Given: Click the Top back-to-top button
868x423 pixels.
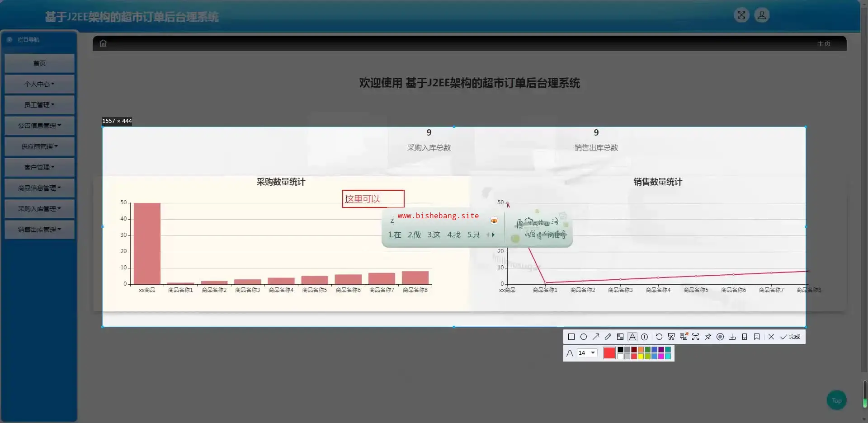Looking at the screenshot, I should coord(837,400).
